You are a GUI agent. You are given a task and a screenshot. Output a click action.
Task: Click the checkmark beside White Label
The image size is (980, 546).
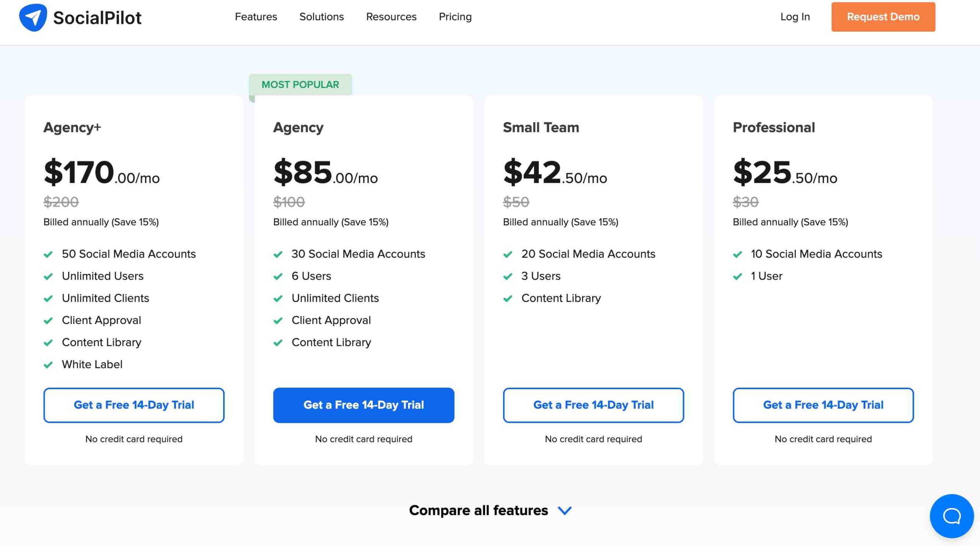(48, 365)
